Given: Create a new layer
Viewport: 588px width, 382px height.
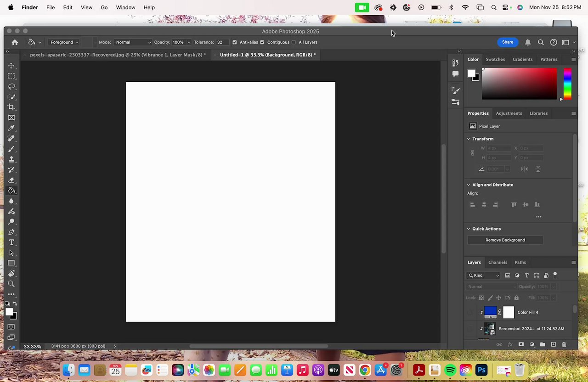Looking at the screenshot, I should [554, 344].
